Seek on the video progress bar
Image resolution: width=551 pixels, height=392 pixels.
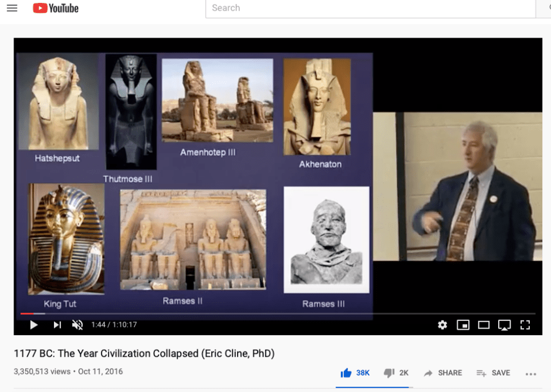tap(276, 314)
